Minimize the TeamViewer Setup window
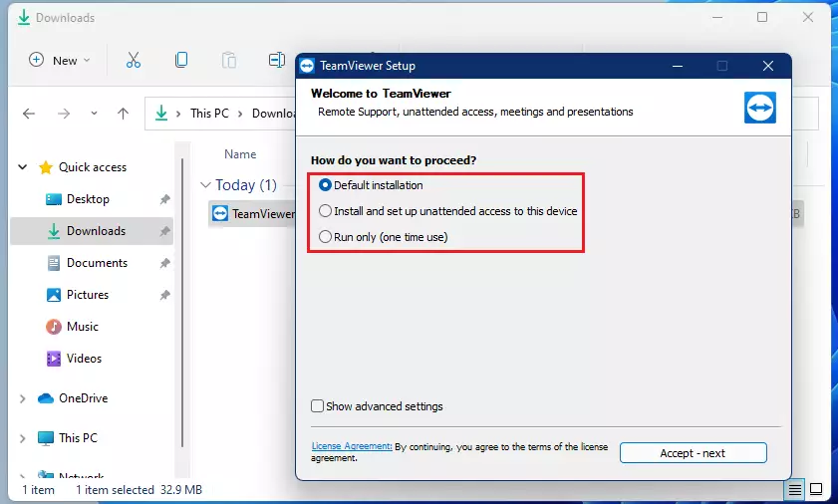Screen dimensions: 838x504 [678, 66]
